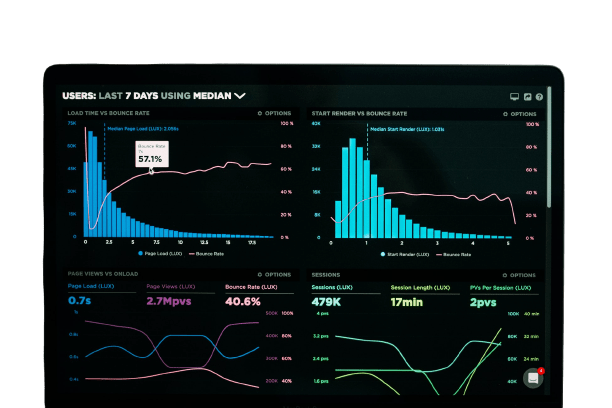The height and width of the screenshot is (408, 612).
Task: Click the image export icon in header
Action: [x=527, y=97]
